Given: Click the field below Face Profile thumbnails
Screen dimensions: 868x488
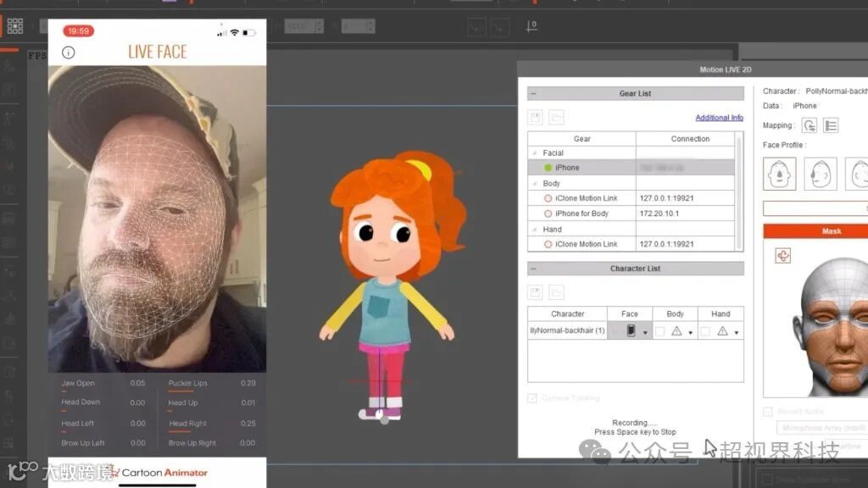Looking at the screenshot, I should pos(815,208).
